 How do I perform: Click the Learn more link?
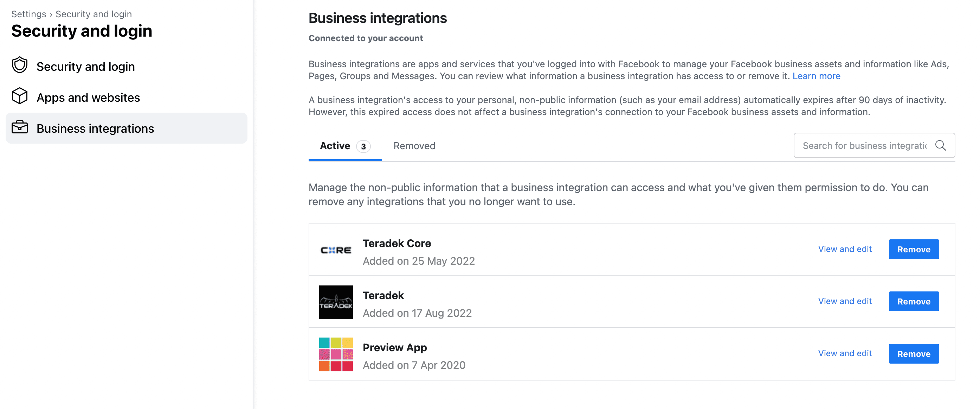817,76
